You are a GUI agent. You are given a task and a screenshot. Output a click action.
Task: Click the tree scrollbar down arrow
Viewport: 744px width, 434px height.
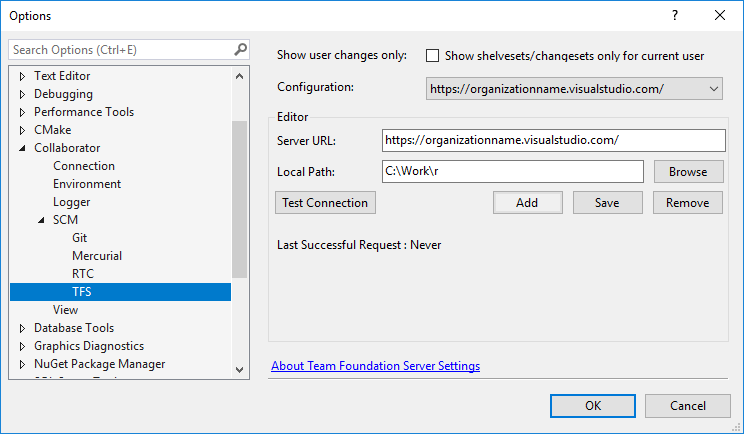pyautogui.click(x=239, y=369)
